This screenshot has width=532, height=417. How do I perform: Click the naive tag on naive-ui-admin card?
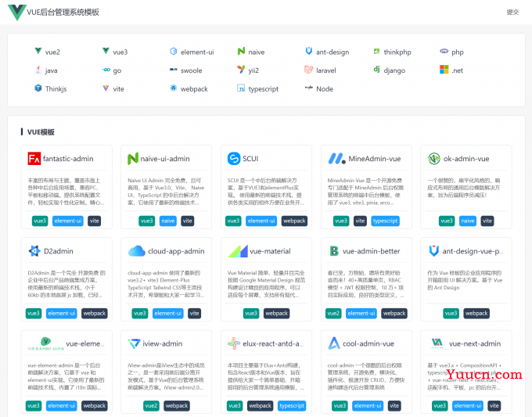(x=168, y=221)
